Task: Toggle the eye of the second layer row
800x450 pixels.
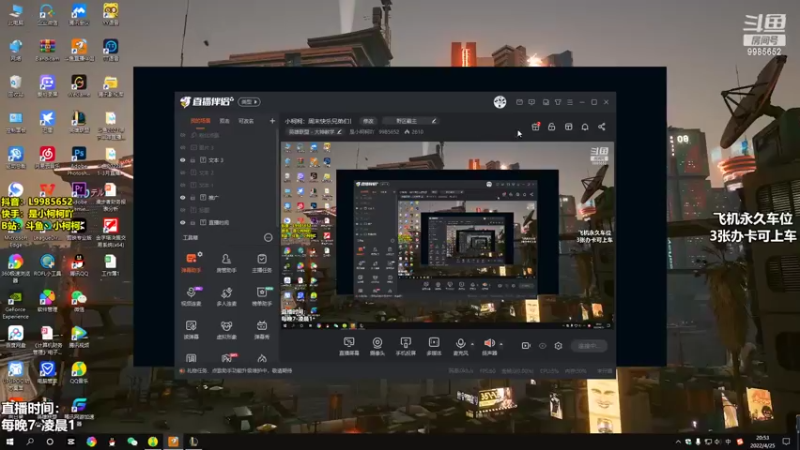Action: coord(183,147)
